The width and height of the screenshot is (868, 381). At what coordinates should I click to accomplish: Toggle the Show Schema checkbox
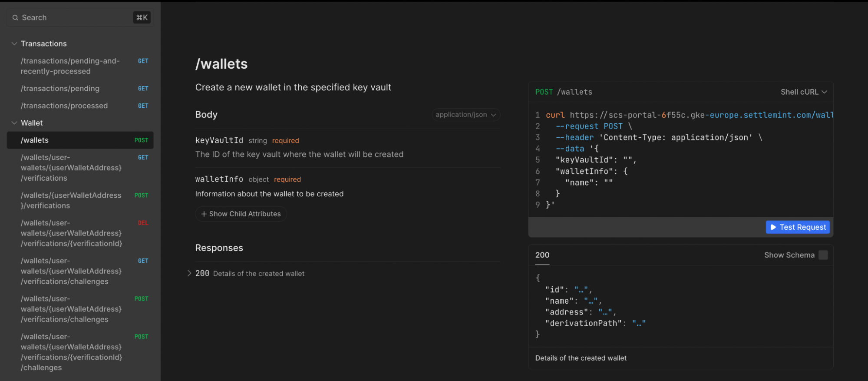tap(823, 255)
